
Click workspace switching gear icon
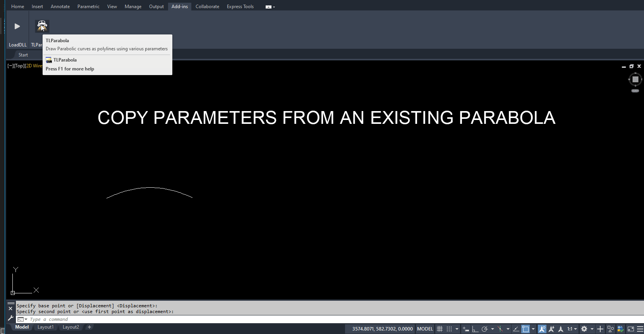(584, 329)
